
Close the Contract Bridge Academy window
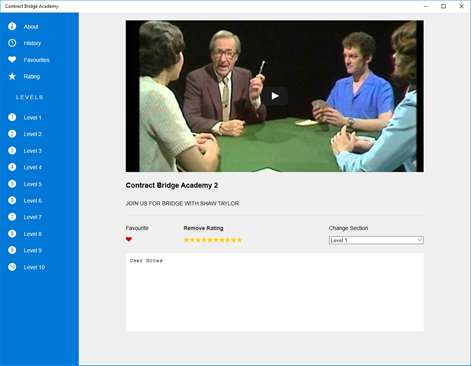(x=462, y=6)
